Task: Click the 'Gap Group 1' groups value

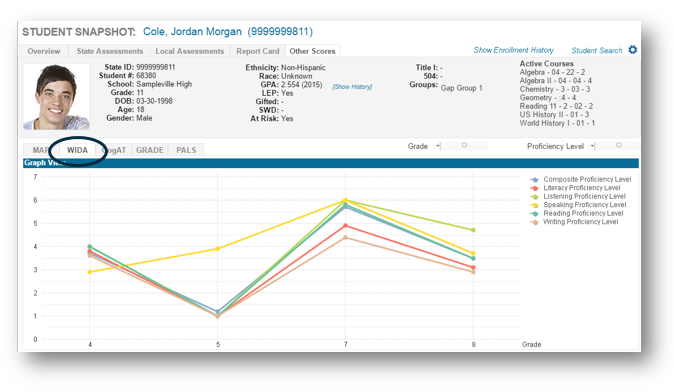Action: (x=461, y=88)
